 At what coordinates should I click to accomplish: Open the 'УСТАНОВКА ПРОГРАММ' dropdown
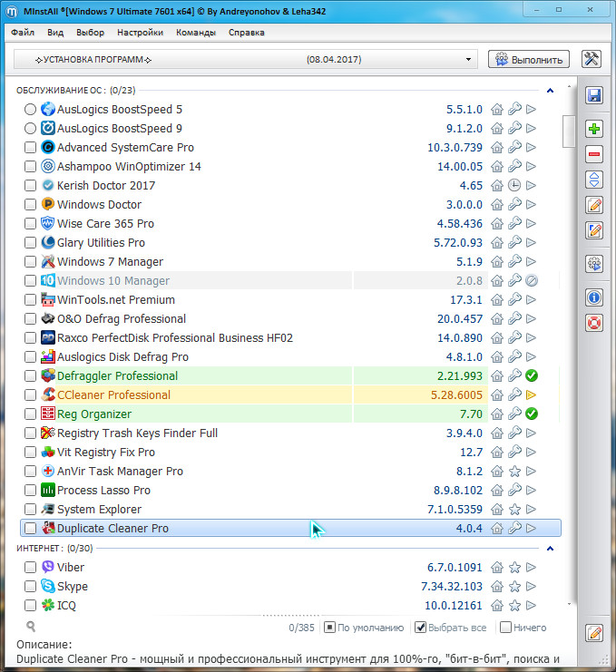246,59
